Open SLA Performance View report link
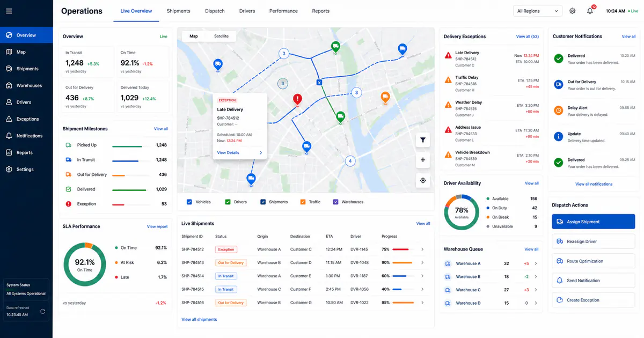 157,226
